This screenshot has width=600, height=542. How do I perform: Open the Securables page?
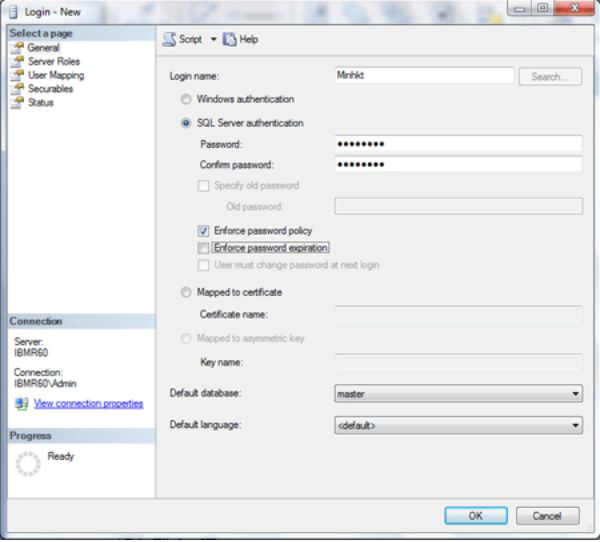point(51,89)
